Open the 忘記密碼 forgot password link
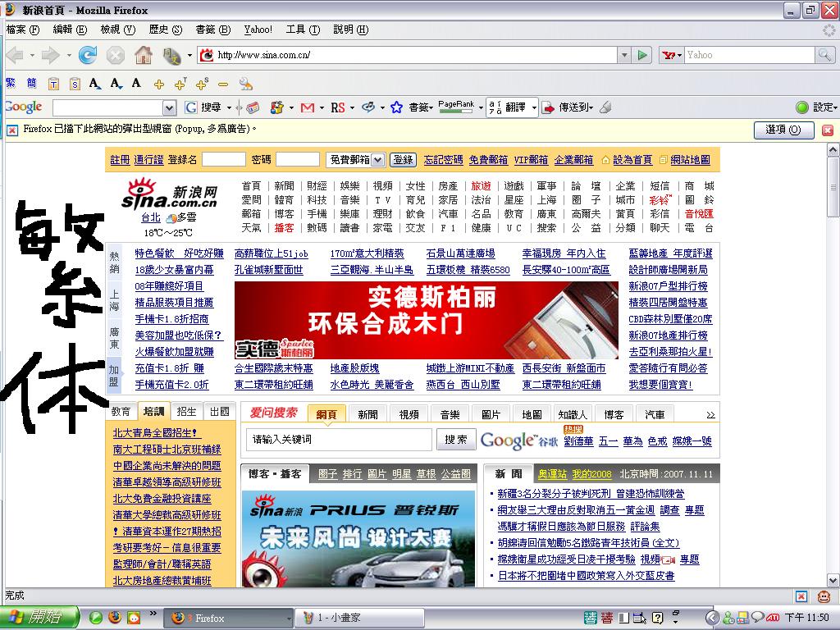The height and width of the screenshot is (630, 840). [443, 160]
